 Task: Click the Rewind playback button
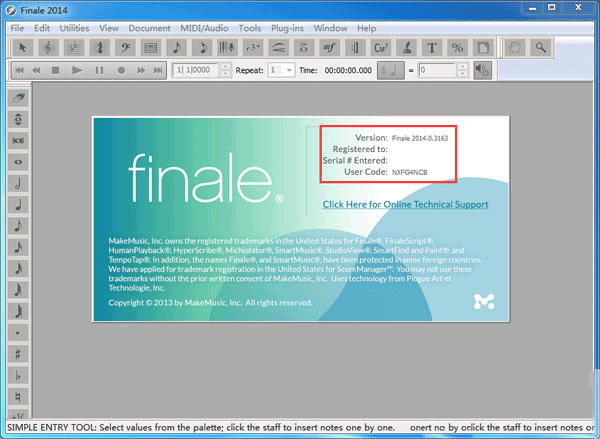(36, 70)
